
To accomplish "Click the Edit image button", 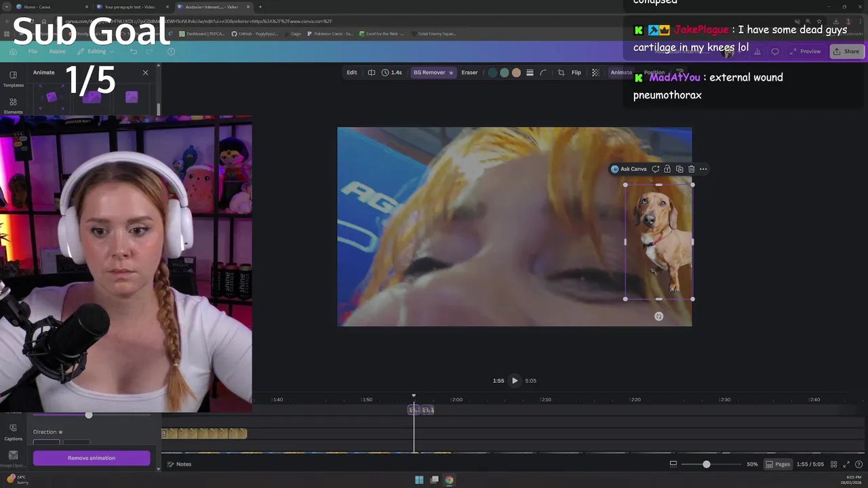I will tap(351, 73).
